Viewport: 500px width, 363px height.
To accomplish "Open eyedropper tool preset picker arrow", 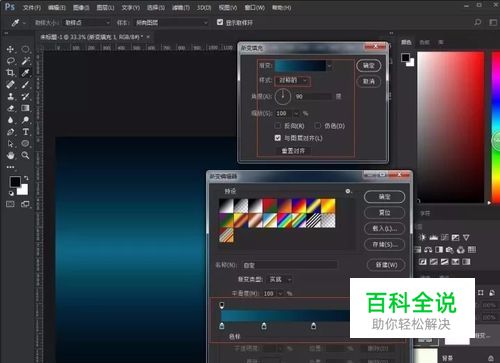I will (x=24, y=23).
